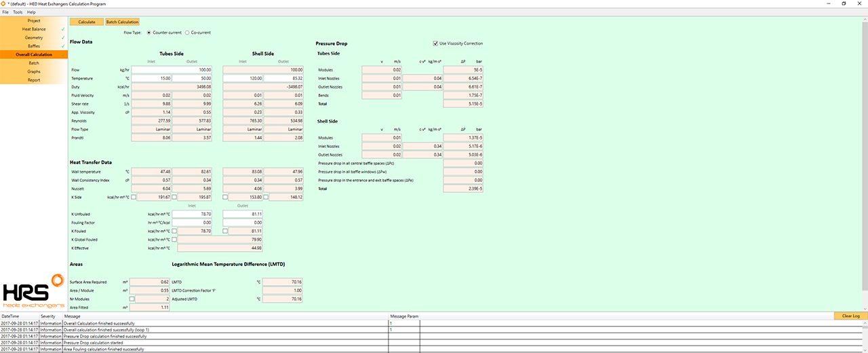Click the Area Fitted value 1.11

pyautogui.click(x=149, y=308)
